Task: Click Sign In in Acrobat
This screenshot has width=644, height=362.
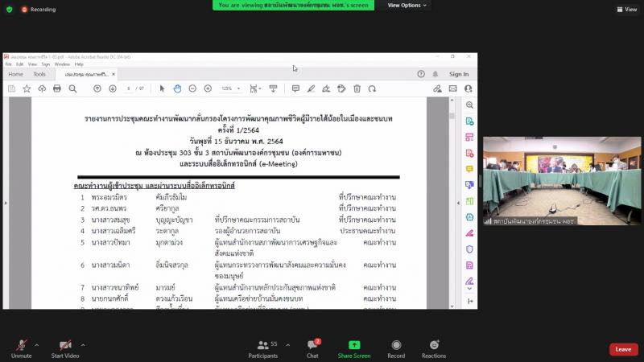Action: coord(459,74)
